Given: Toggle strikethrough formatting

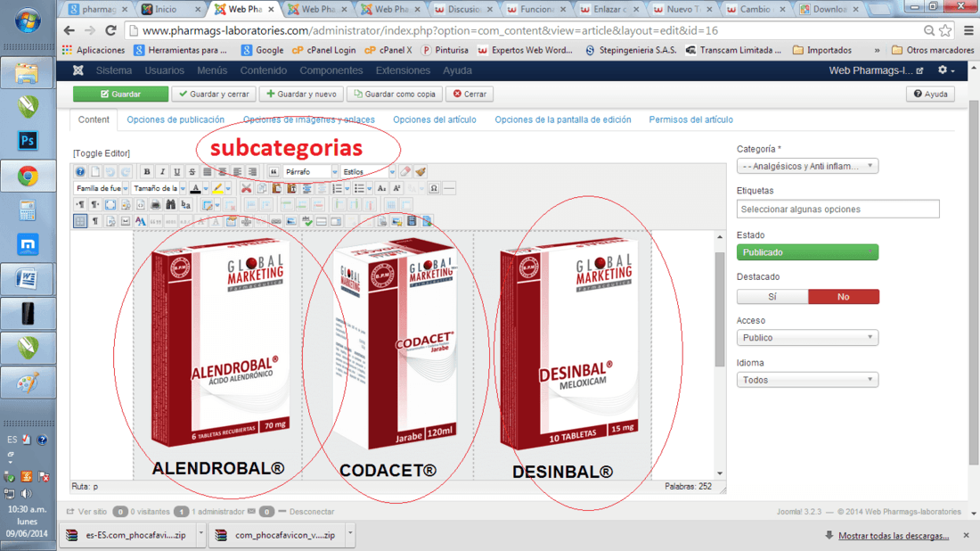Looking at the screenshot, I should 192,172.
